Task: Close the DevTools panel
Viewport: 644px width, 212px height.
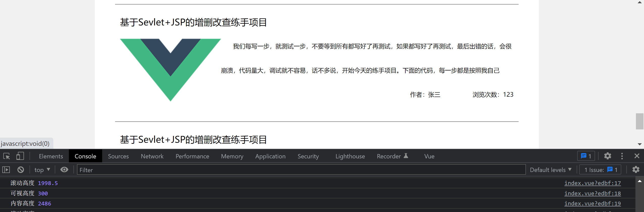Action: click(637, 156)
